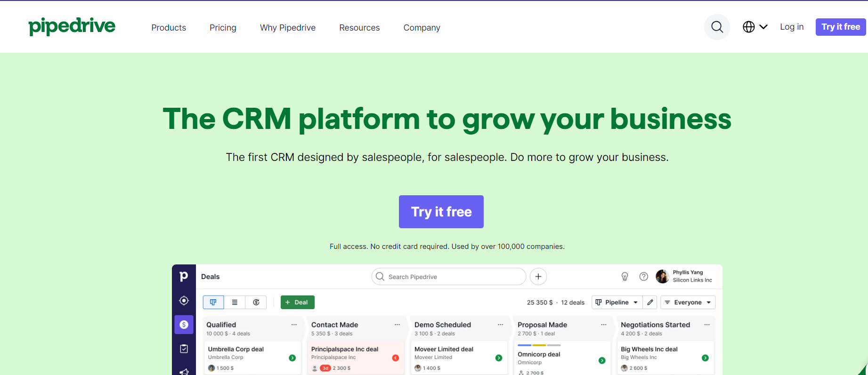Open the Campaigns megaphone icon in the sidebar
Viewport: 868px width, 375px height.
pos(184,371)
